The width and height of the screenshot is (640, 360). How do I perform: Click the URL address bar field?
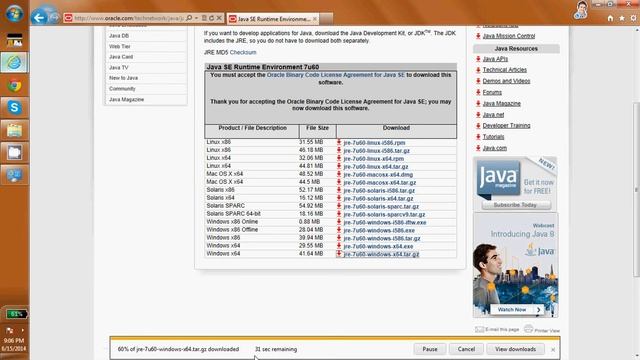tap(129, 18)
